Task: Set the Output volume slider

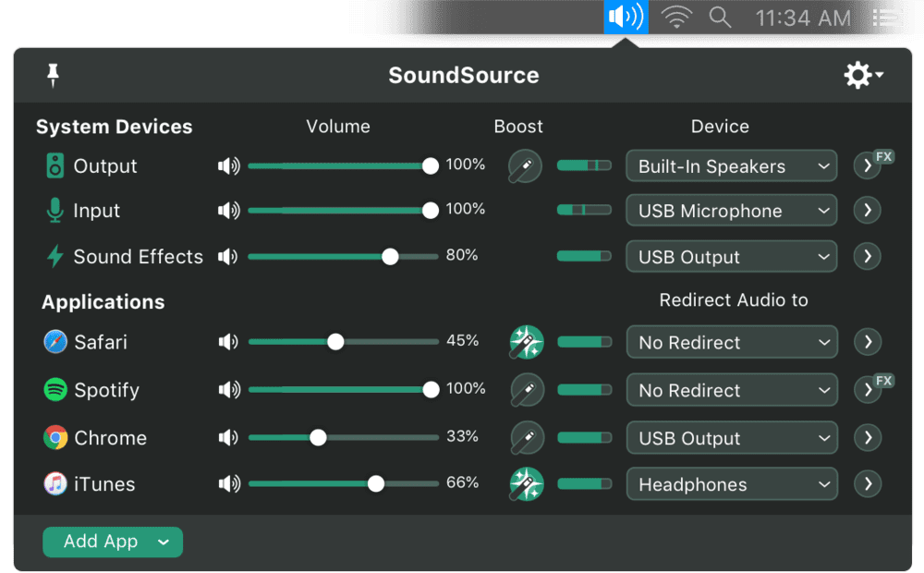Action: tap(343, 166)
